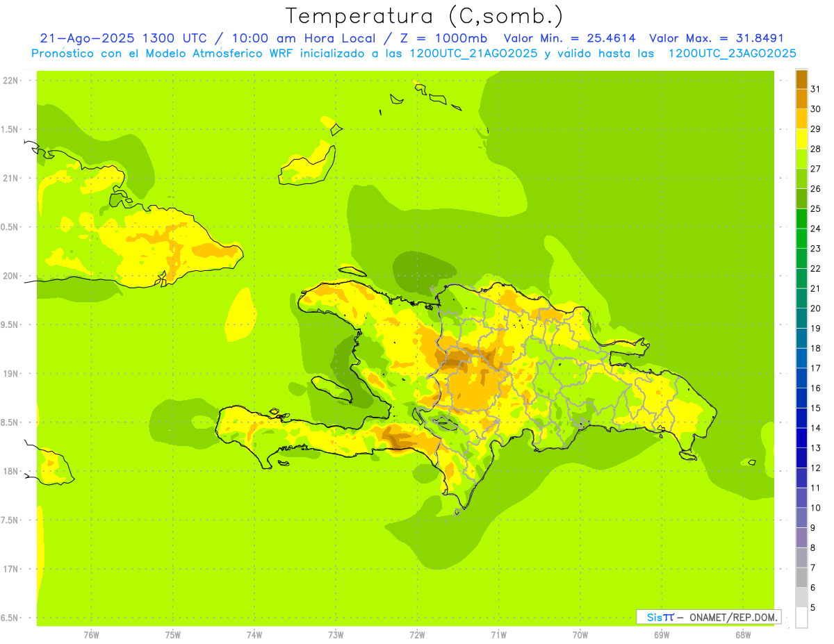Screen dimensions: 834x644
Task: Click the "72W" longitude label
Action: [417, 635]
